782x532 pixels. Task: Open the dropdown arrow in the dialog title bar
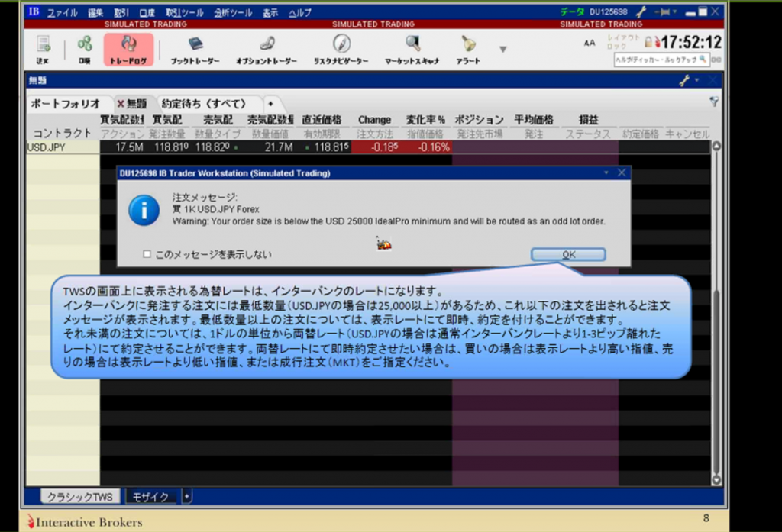coord(606,172)
